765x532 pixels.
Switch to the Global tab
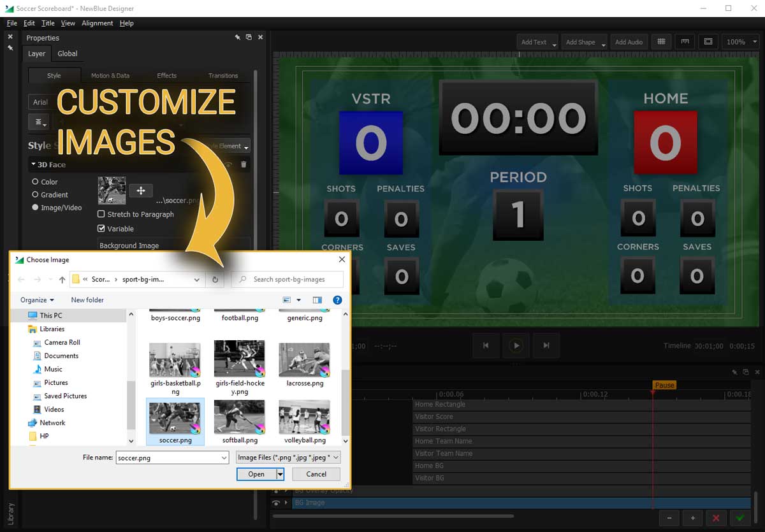pos(67,54)
